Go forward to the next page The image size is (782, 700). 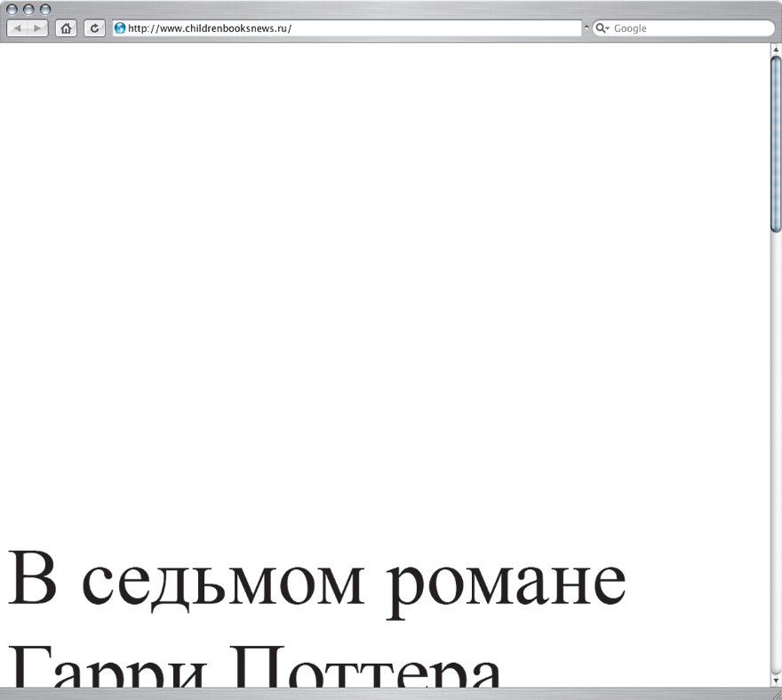pyautogui.click(x=37, y=28)
